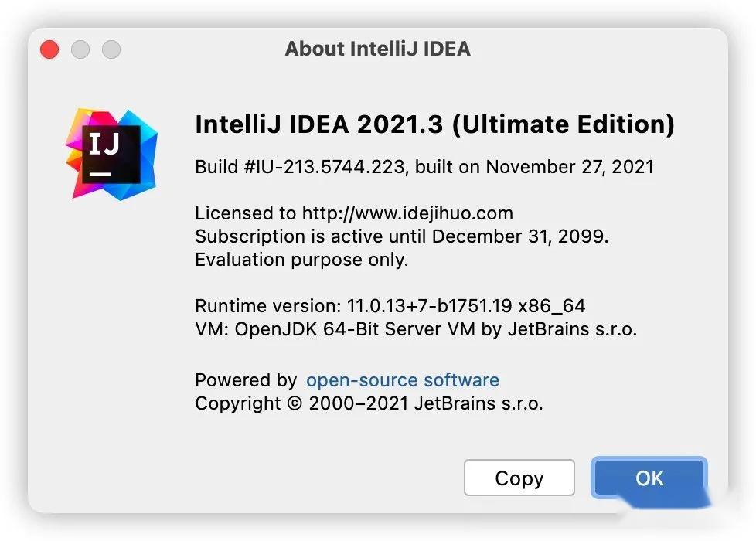Close the About IntelliJ IDEA dialog

[49, 49]
